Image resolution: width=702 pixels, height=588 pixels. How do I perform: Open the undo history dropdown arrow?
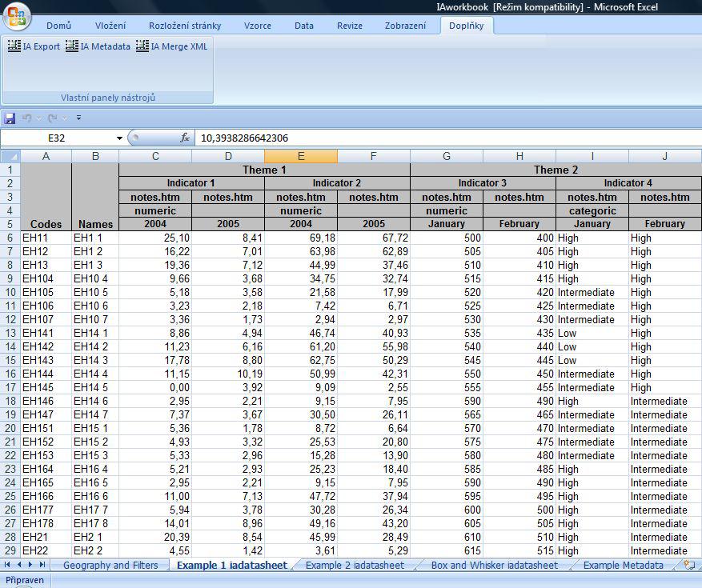tap(39, 118)
